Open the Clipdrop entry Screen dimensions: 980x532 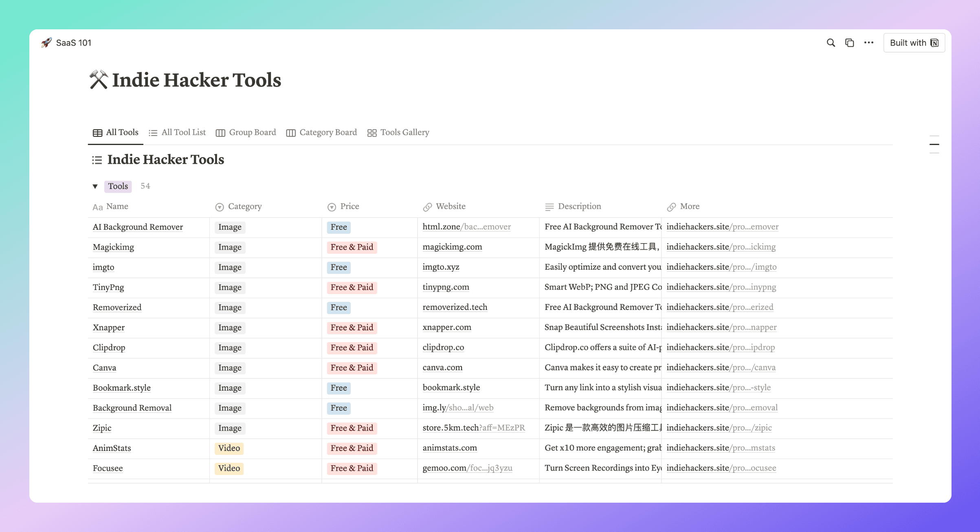coord(109,347)
